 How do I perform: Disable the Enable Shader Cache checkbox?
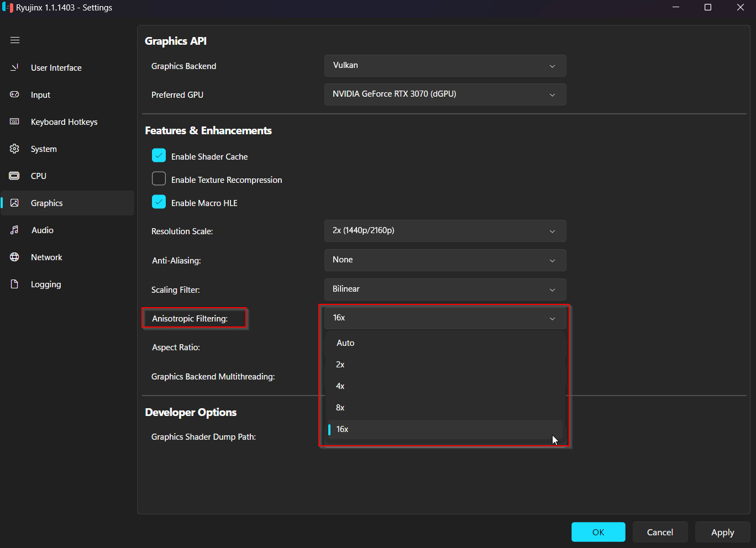coord(159,156)
